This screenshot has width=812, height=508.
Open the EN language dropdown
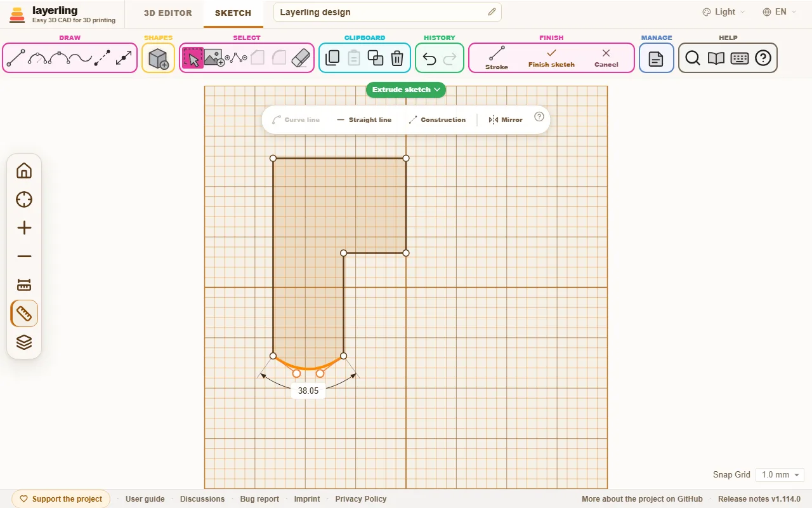(x=780, y=12)
